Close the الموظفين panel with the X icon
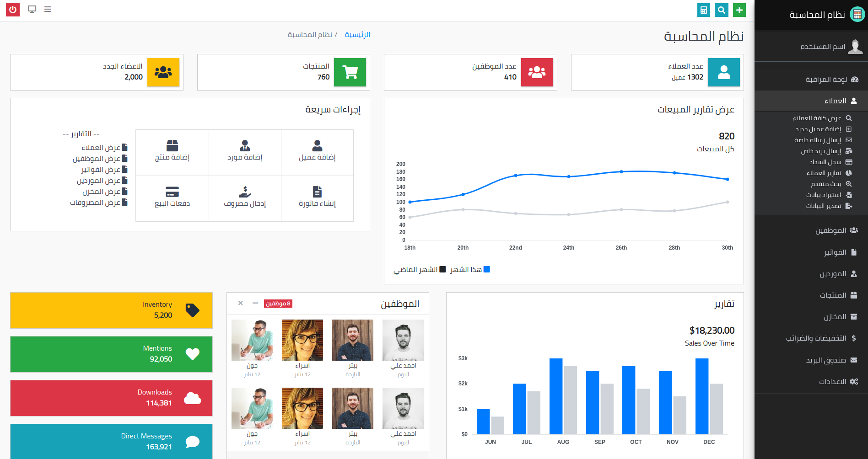 pos(241,303)
